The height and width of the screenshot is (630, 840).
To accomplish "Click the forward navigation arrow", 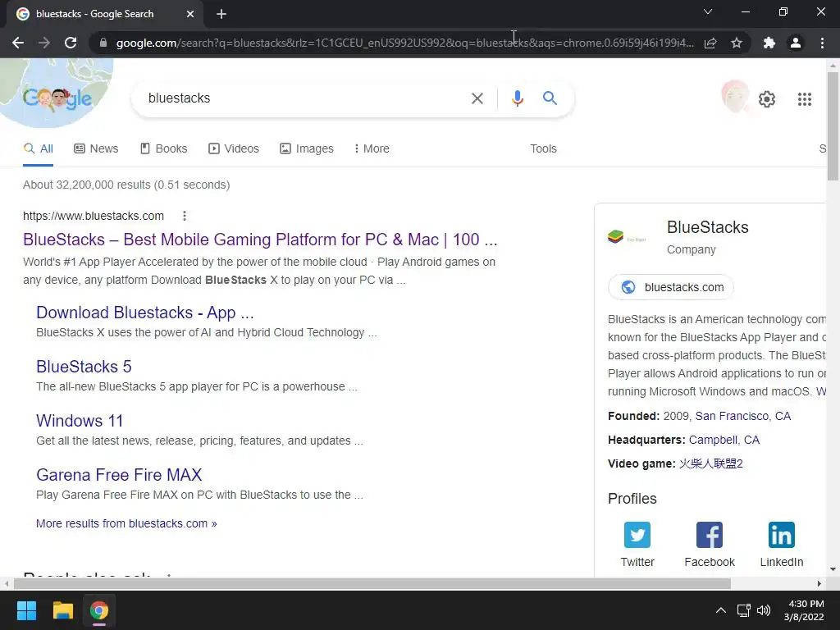I will pos(44,43).
